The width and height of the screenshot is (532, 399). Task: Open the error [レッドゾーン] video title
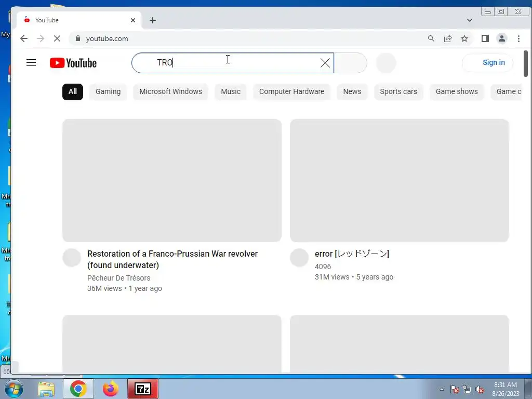352,254
